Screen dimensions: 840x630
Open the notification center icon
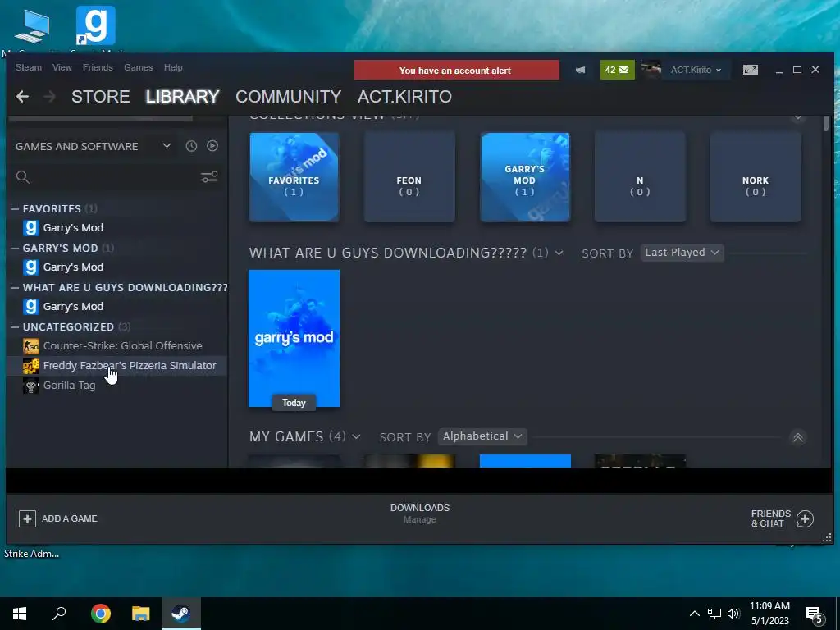click(x=815, y=614)
